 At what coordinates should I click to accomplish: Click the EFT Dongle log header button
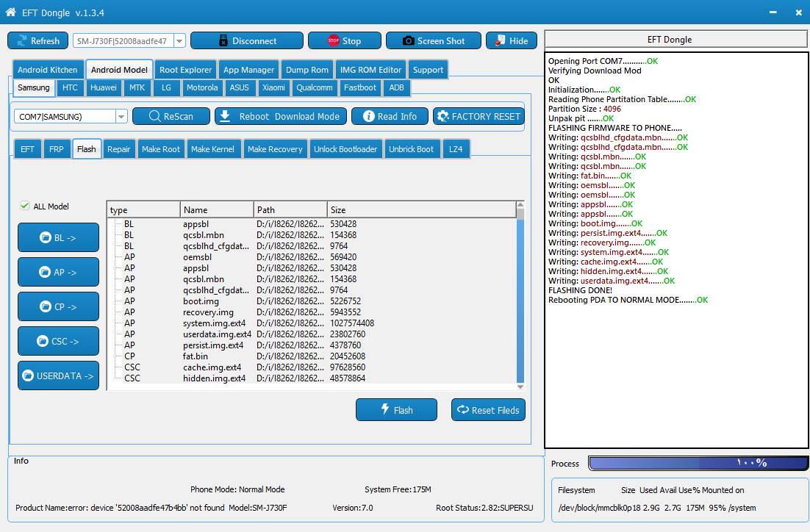coord(675,39)
